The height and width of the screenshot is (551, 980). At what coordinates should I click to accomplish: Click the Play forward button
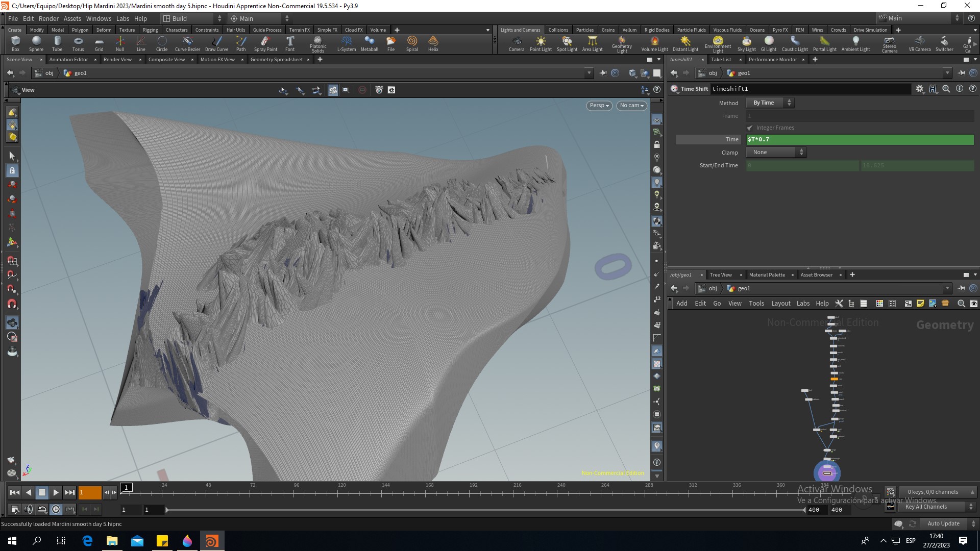click(56, 493)
